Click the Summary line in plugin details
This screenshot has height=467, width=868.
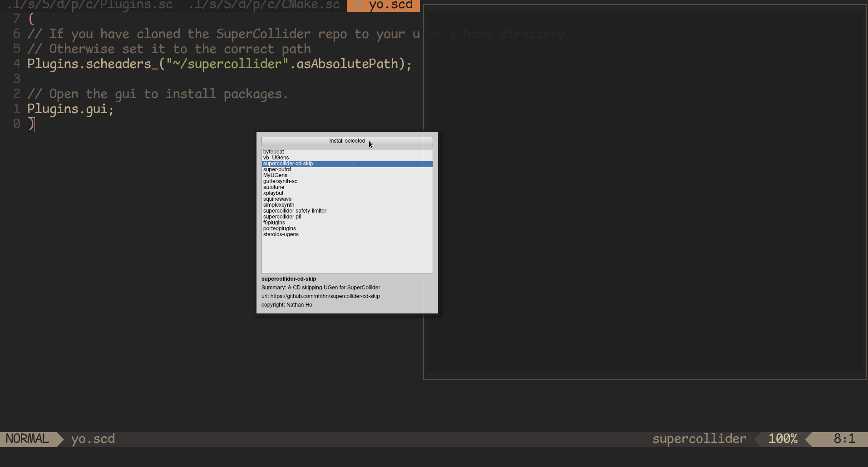321,288
